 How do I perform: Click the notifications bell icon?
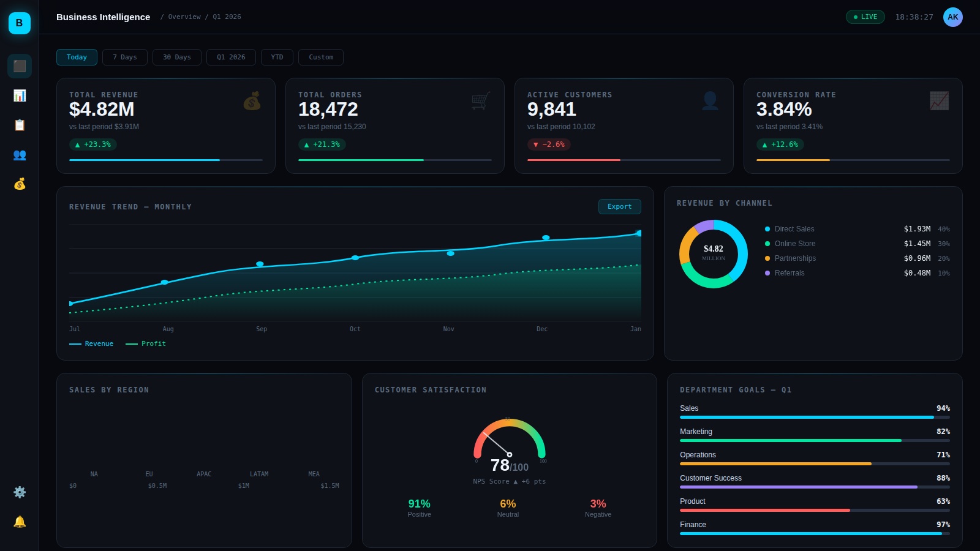(x=20, y=522)
